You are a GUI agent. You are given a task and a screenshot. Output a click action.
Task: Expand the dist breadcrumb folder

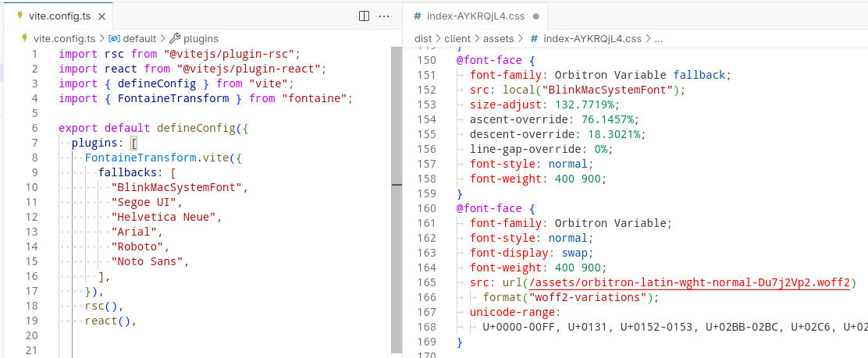(423, 38)
